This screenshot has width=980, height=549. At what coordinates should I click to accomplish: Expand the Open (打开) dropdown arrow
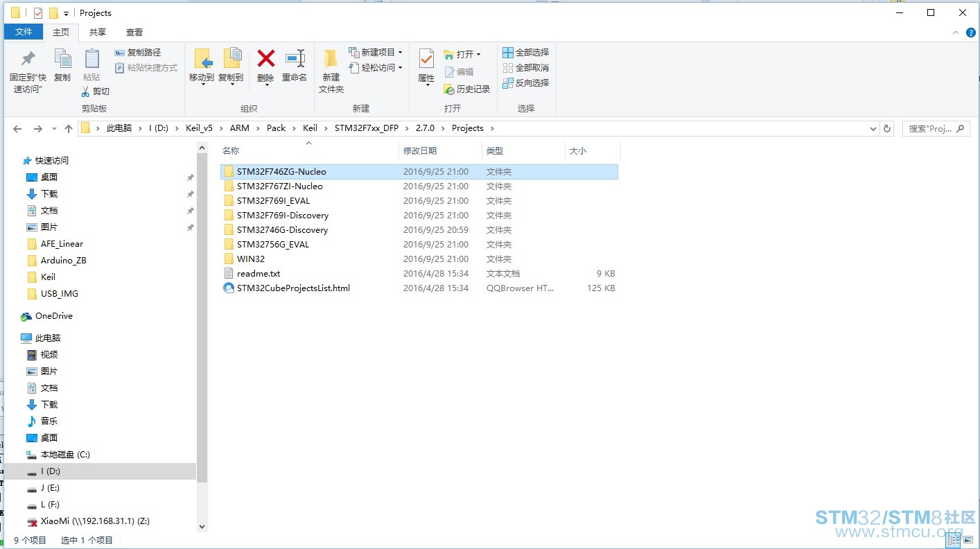pyautogui.click(x=478, y=55)
